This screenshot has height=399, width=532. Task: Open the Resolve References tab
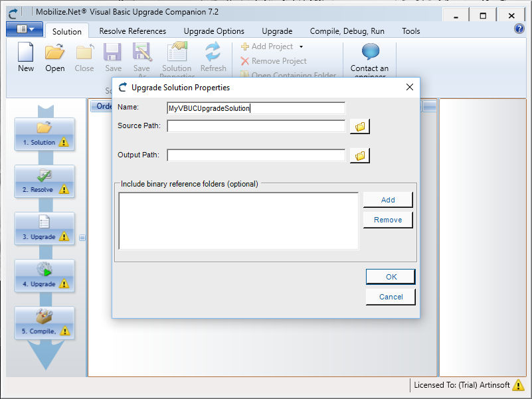pyautogui.click(x=133, y=31)
